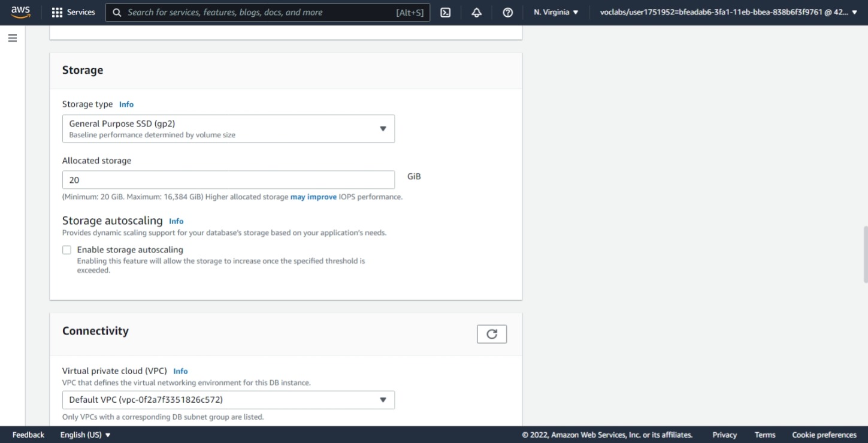Open Cookie preferences in the footer
The height and width of the screenshot is (443, 868).
(x=824, y=435)
